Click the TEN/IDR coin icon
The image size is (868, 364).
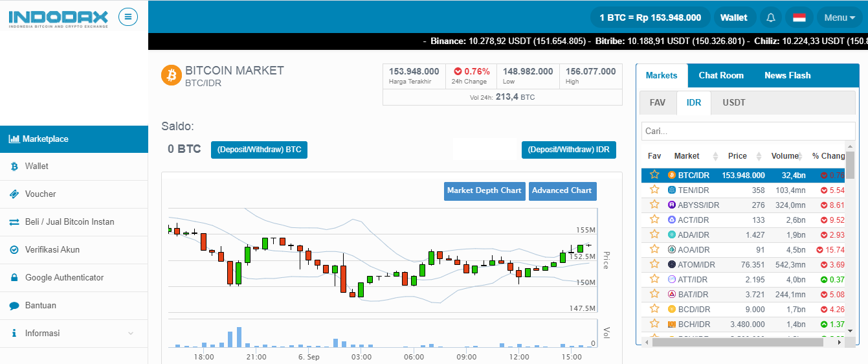672,190
